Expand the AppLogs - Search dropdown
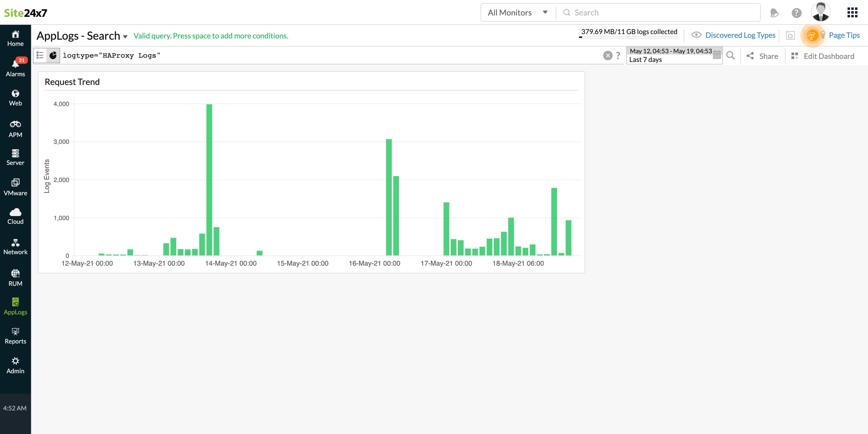868x434 pixels. point(125,36)
